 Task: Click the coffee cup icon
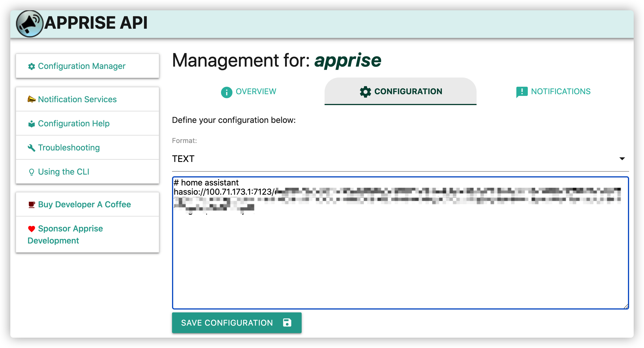tap(32, 205)
